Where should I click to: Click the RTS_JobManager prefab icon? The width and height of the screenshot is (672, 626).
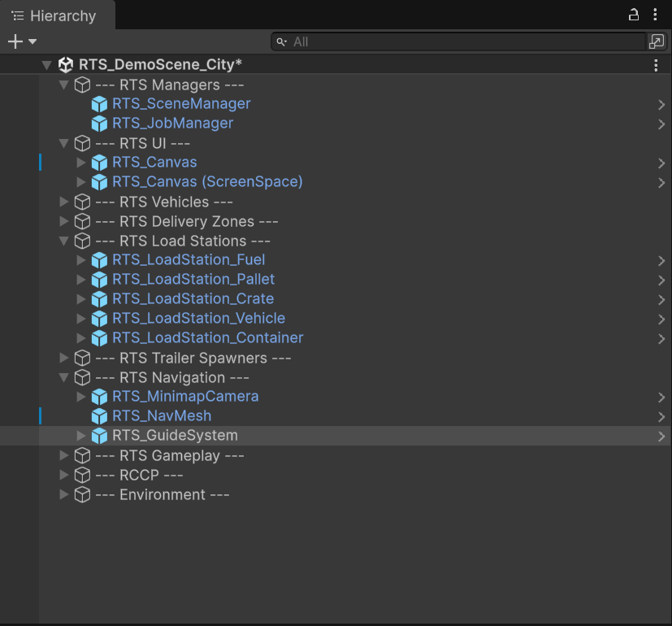99,124
